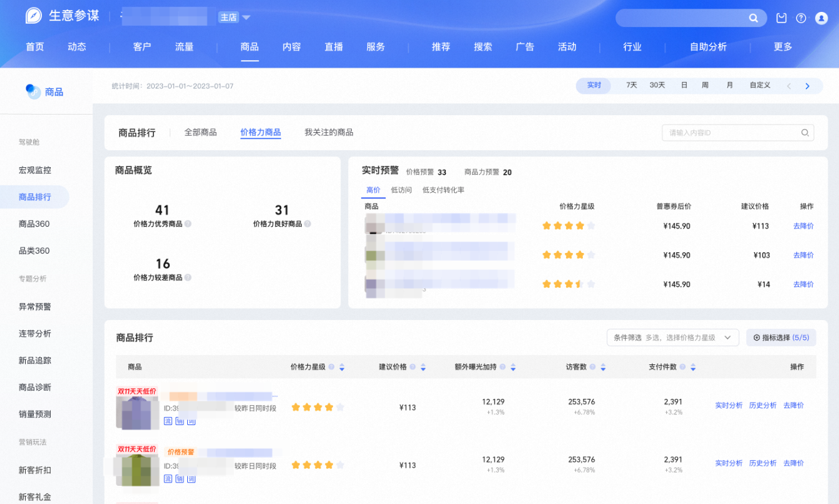The width and height of the screenshot is (839, 504).
Task: Go to previous period with left arrow
Action: [789, 86]
